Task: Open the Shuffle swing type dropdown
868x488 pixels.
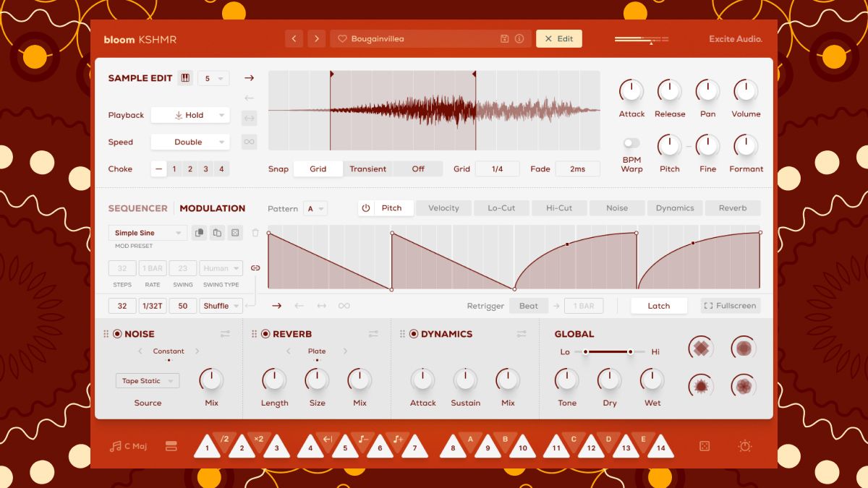Action: [x=221, y=306]
